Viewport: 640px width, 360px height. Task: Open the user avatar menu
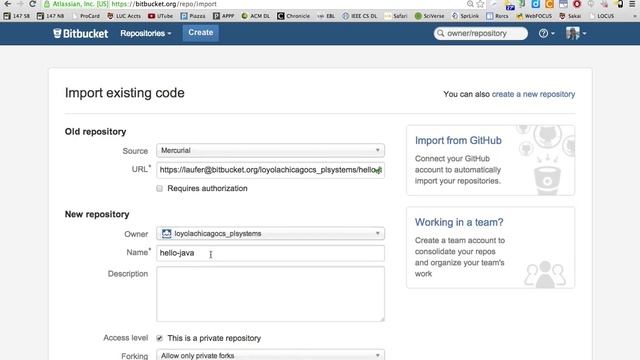pyautogui.click(x=576, y=33)
